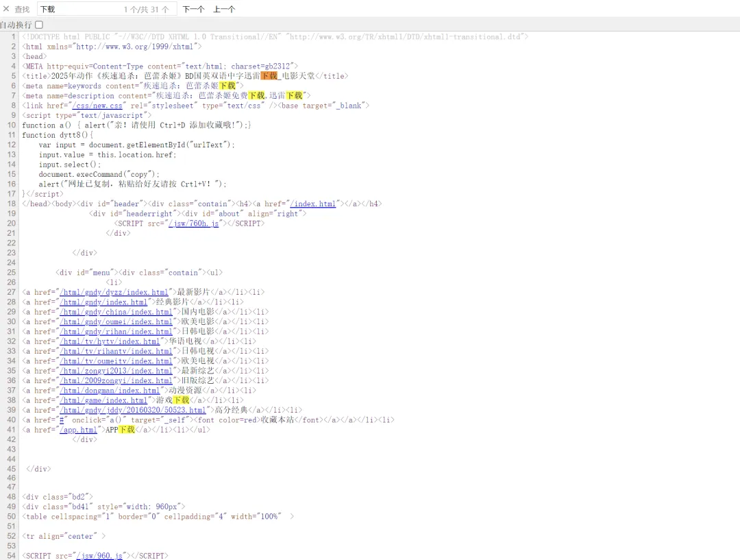Open the /css/new.css stylesheet link
The height and width of the screenshot is (560, 740).
tap(97, 106)
